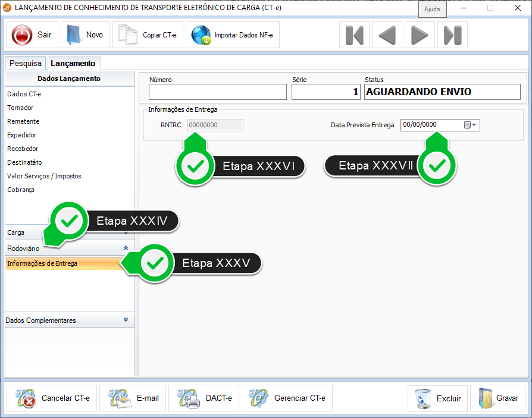Click the Gravar folder icon
The width and height of the screenshot is (532, 418).
(486, 399)
